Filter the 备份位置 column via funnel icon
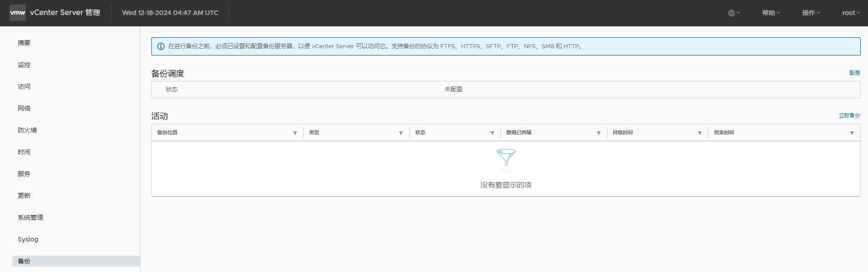Viewport: 868px width, 272px height. (295, 133)
